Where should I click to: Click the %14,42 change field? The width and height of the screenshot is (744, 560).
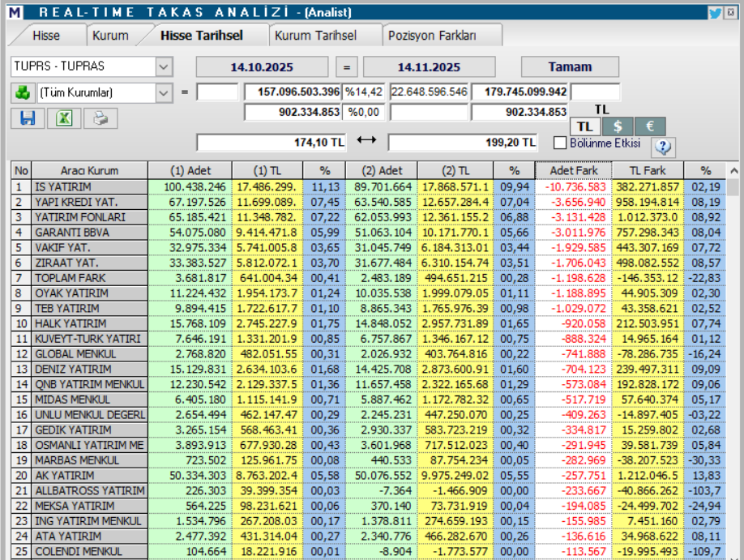coord(364,92)
